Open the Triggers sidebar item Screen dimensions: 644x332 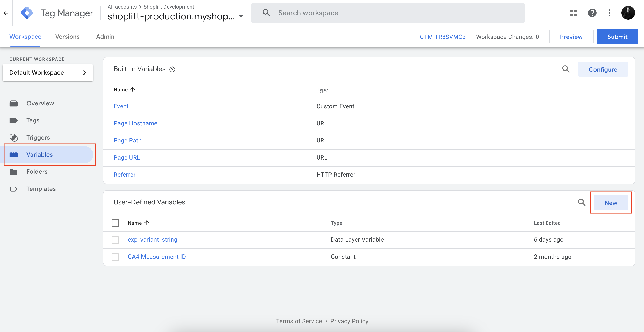click(x=38, y=138)
